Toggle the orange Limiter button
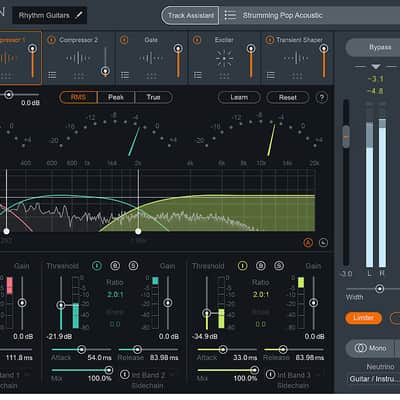The width and height of the screenshot is (400, 400). point(363,318)
